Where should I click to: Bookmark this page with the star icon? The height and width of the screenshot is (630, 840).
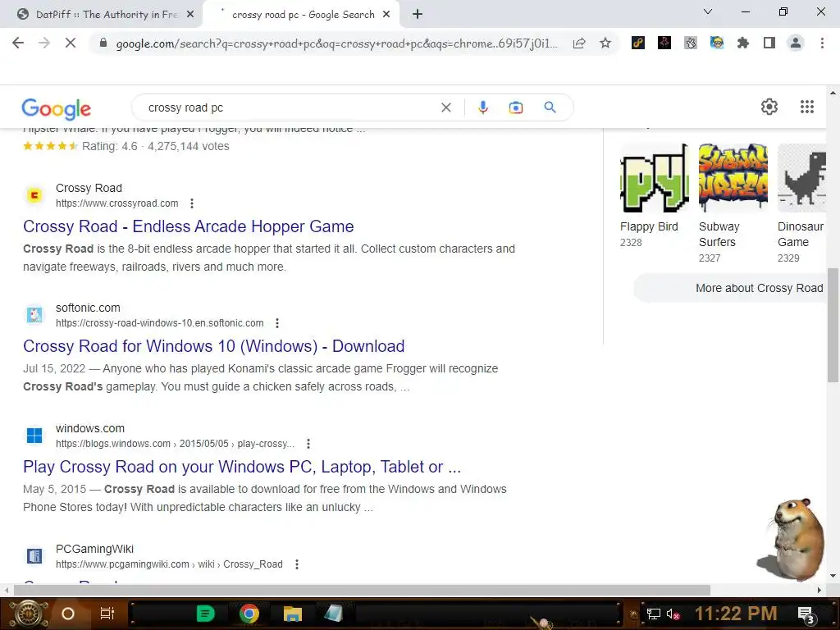point(605,43)
